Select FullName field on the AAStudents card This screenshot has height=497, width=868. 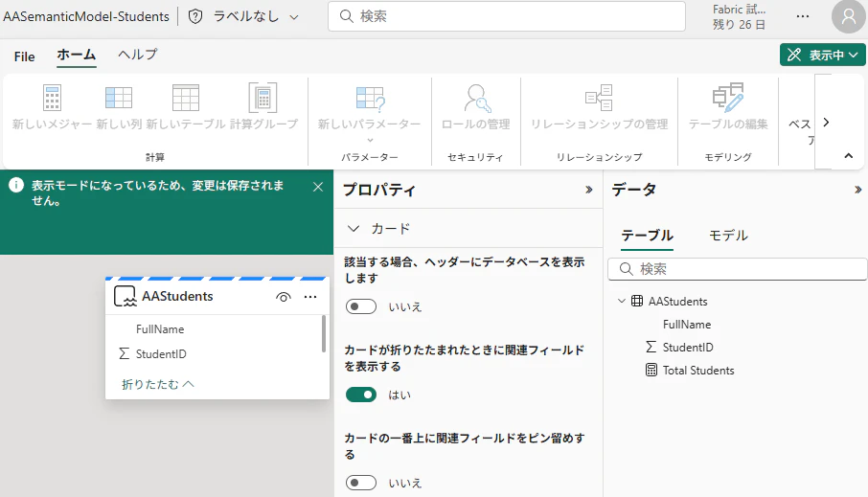pyautogui.click(x=160, y=328)
